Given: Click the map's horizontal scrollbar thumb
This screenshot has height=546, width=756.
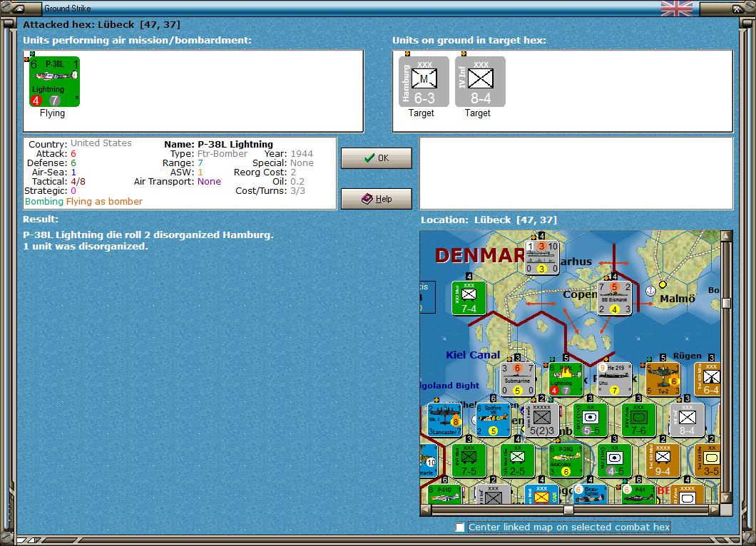Looking at the screenshot, I should [x=569, y=510].
